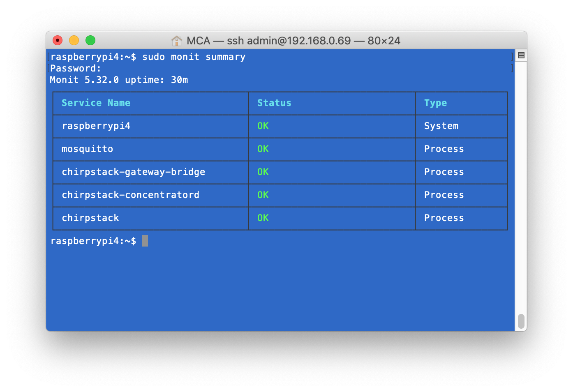
Task: Click the 'Service Name' column header
Action: (x=96, y=103)
